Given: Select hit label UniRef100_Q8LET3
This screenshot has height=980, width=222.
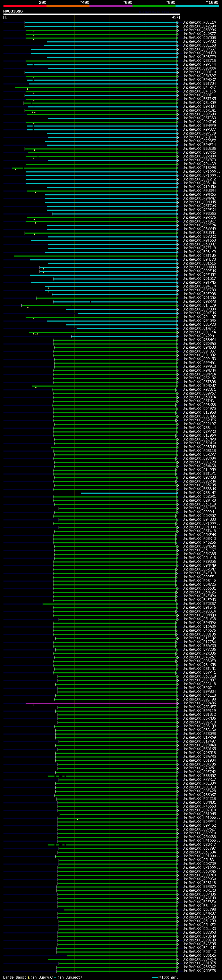Looking at the screenshot, I should click(199, 508).
